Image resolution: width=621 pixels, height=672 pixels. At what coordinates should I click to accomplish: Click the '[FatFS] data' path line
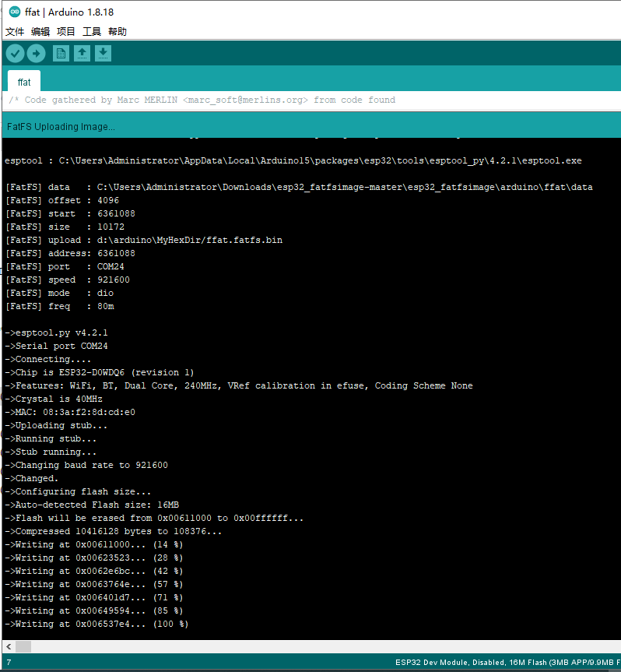pos(299,188)
